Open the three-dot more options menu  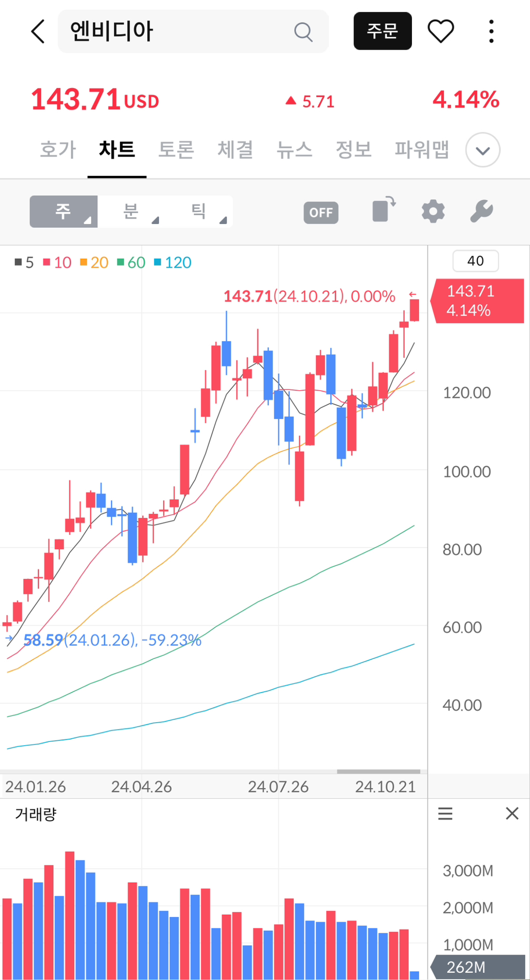491,32
